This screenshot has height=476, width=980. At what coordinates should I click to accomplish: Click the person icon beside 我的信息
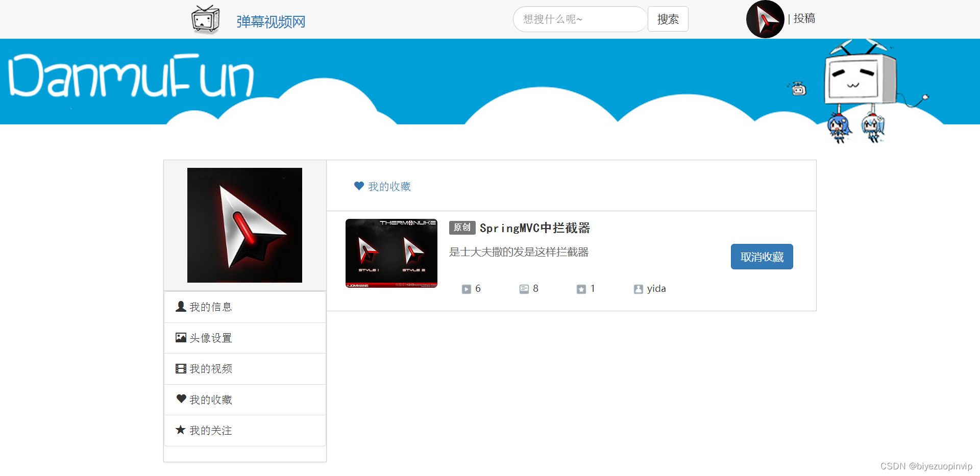point(181,306)
